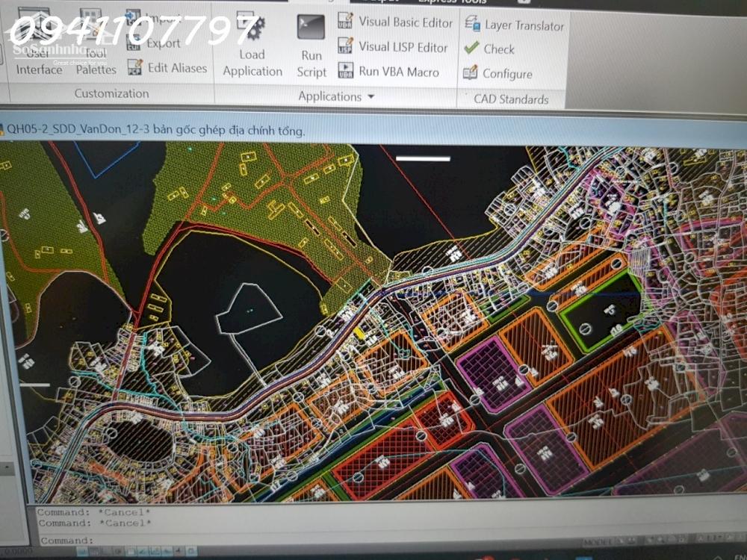
Task: Click the CAD Standards panel title
Action: (x=511, y=99)
